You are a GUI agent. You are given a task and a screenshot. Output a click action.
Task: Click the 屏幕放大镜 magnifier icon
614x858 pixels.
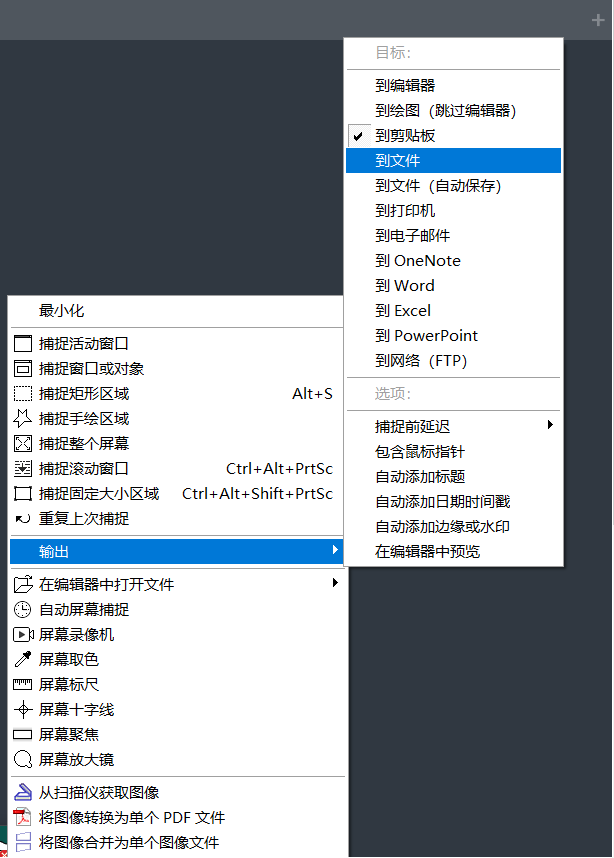(22, 759)
